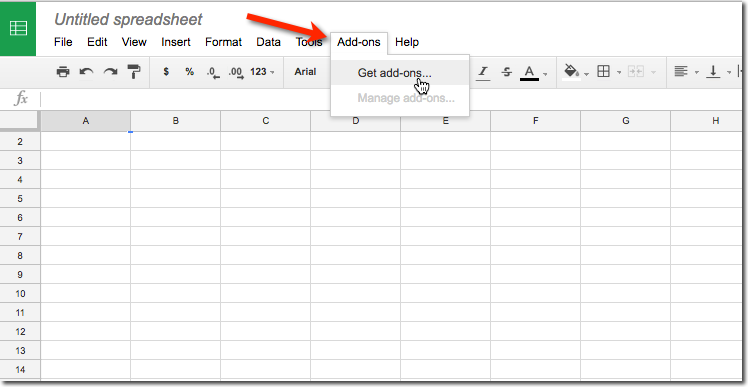Open the Data menu

269,42
